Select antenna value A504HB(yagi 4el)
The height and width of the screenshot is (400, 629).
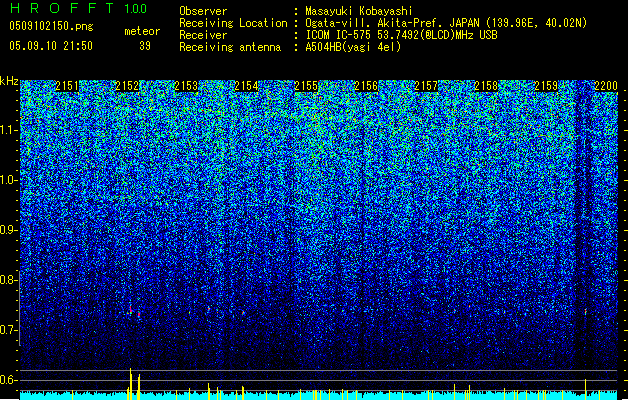click(353, 47)
